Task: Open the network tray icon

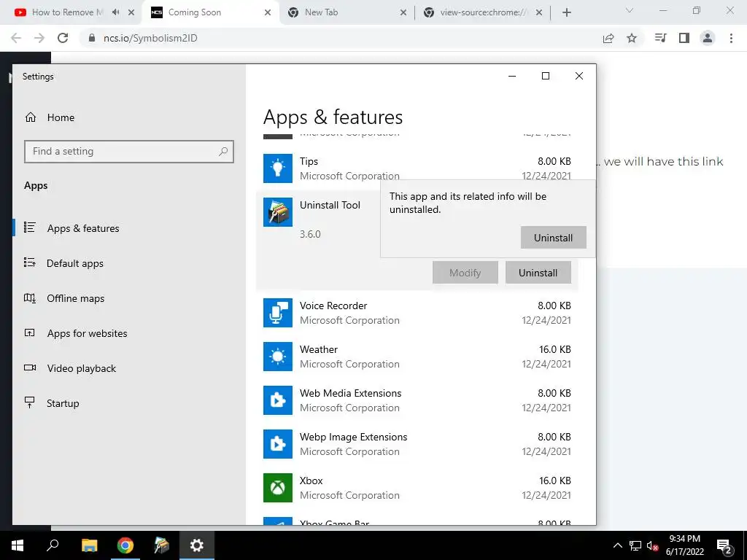Action: click(635, 545)
